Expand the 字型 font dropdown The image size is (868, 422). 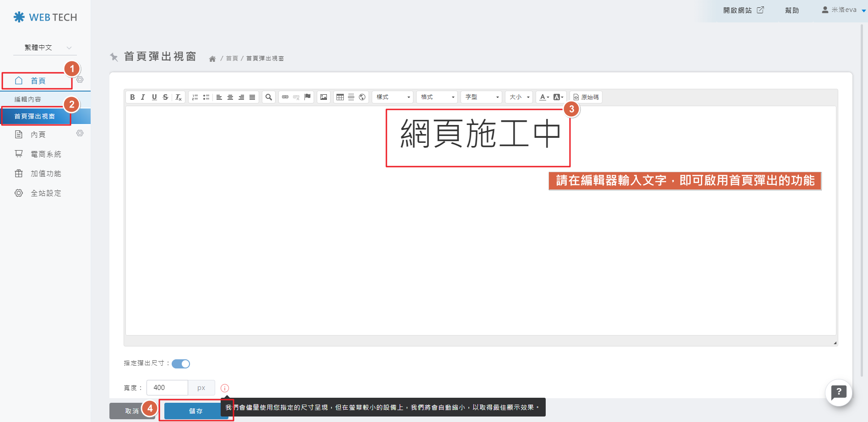tap(482, 97)
